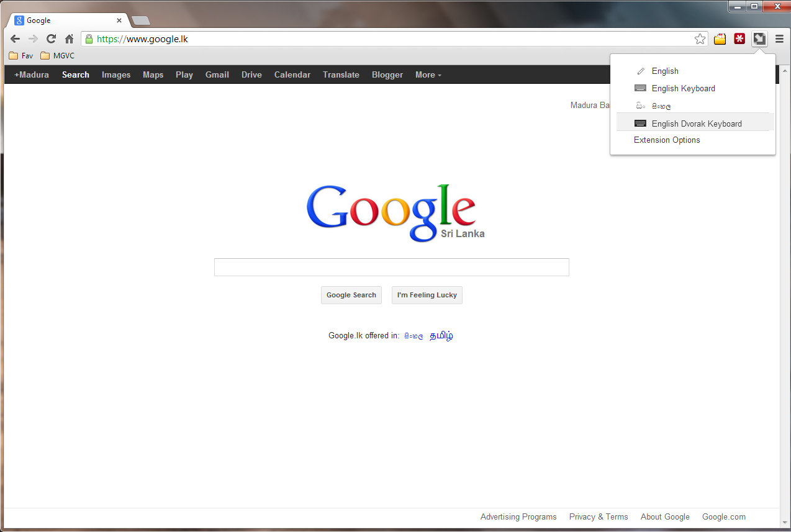Go back with the browser back arrow
791x532 pixels.
[x=16, y=39]
